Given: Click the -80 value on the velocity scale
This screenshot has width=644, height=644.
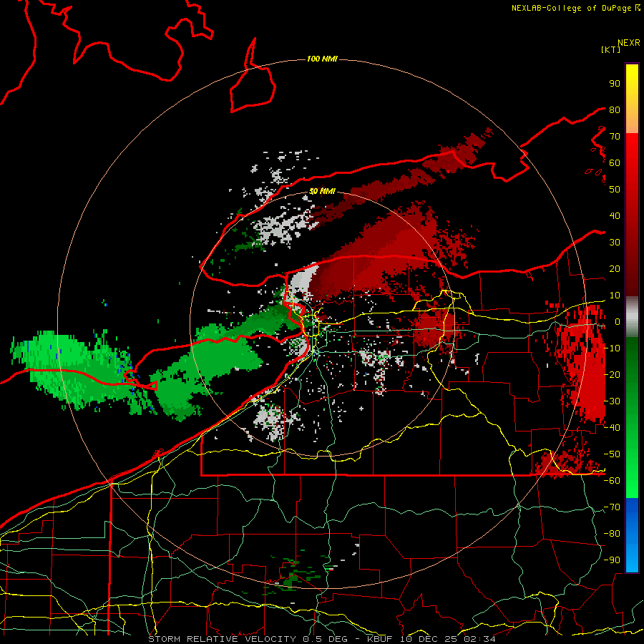Looking at the screenshot, I should pos(612,534).
